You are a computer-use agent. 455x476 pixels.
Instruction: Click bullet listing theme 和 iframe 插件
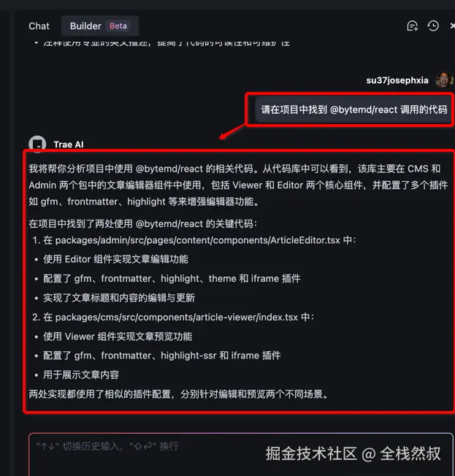pyautogui.click(x=172, y=278)
